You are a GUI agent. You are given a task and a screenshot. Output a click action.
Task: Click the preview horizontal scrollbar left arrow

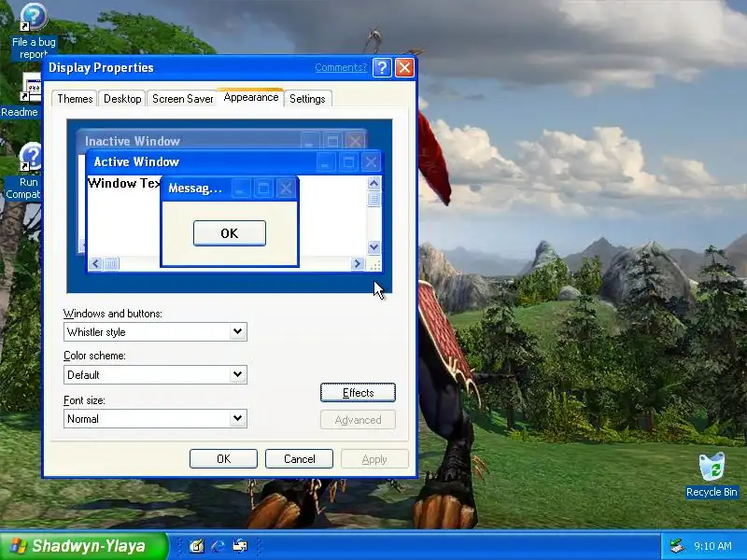pos(95,263)
